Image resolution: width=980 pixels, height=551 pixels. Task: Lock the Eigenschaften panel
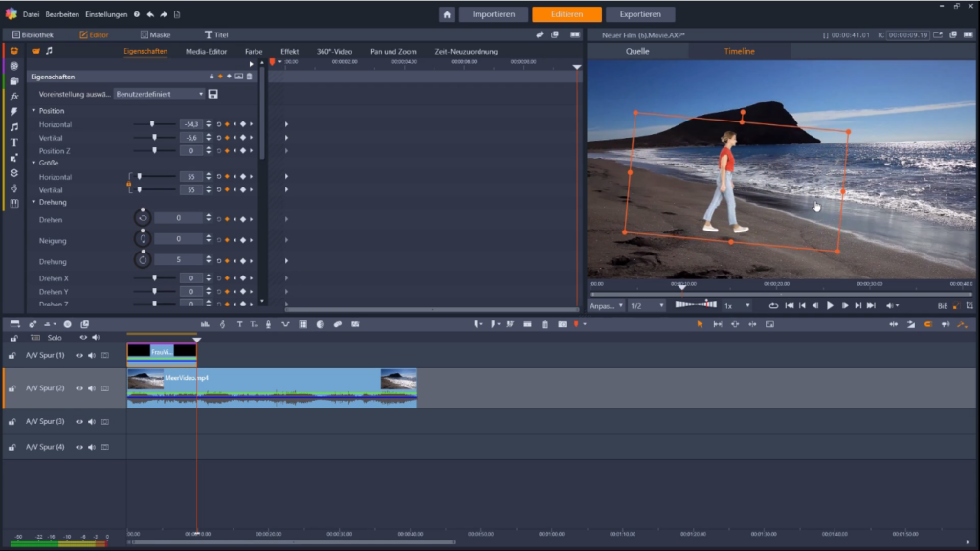[212, 77]
